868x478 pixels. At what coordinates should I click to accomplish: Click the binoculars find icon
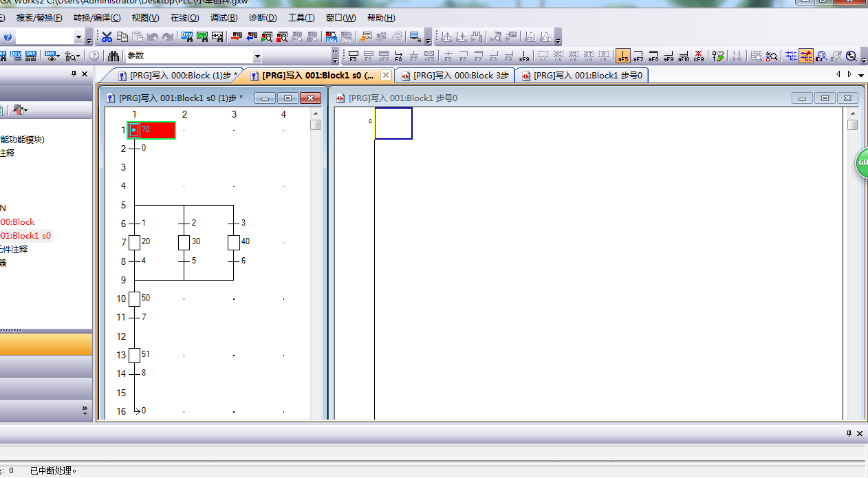pyautogui.click(x=113, y=56)
